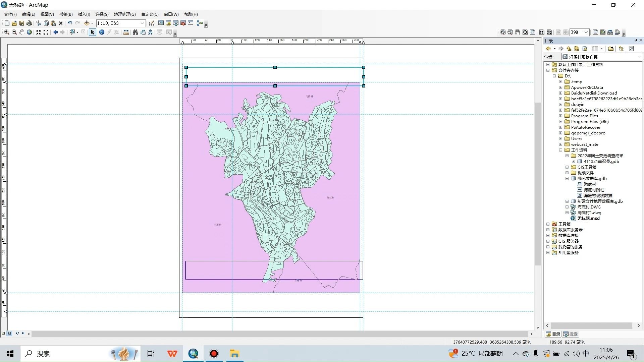Screen dimensions: 644x362
Task: Pause drawing button at bottom left
Action: [x=23, y=334]
